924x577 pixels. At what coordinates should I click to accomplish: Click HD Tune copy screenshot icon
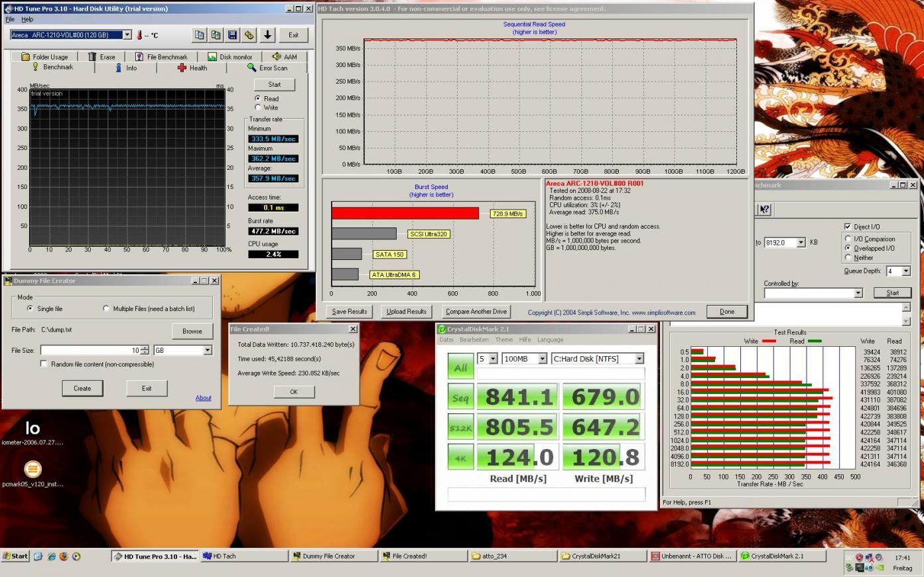click(x=216, y=35)
